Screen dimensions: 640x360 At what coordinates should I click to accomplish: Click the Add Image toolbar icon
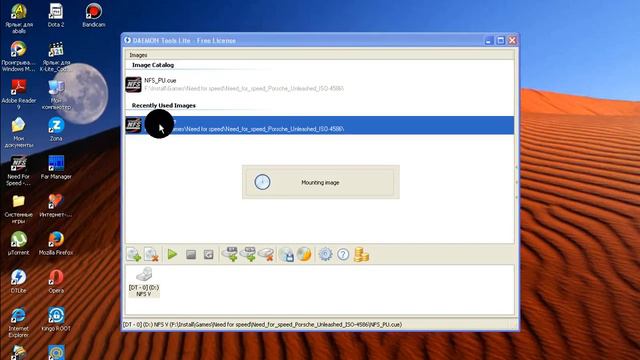point(133,254)
